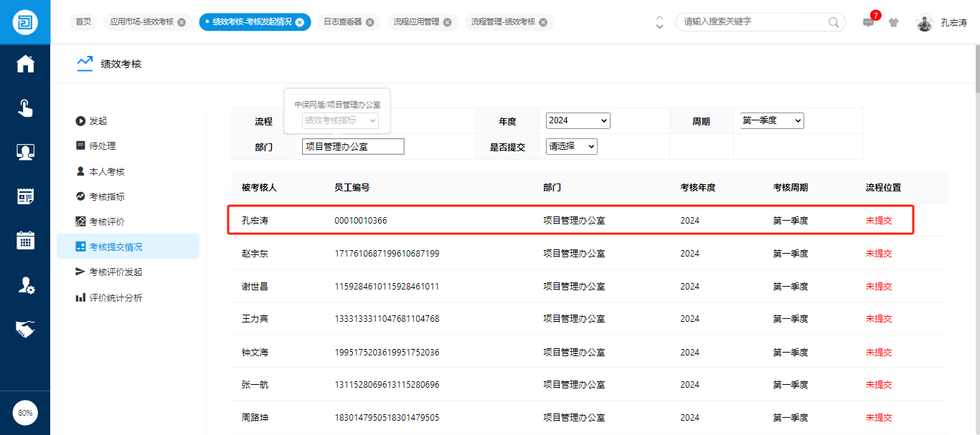Open the messages icon with badge 7
The width and height of the screenshot is (980, 435).
[x=869, y=22]
